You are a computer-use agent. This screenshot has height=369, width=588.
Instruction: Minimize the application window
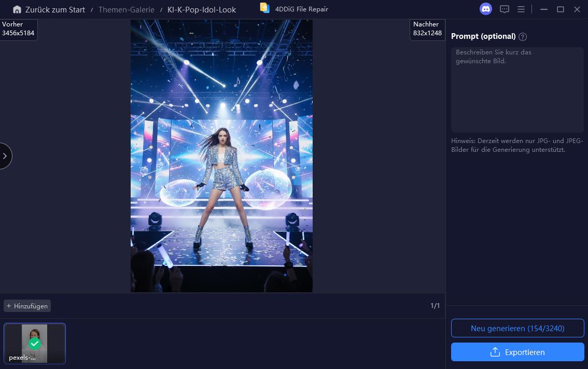pos(544,9)
